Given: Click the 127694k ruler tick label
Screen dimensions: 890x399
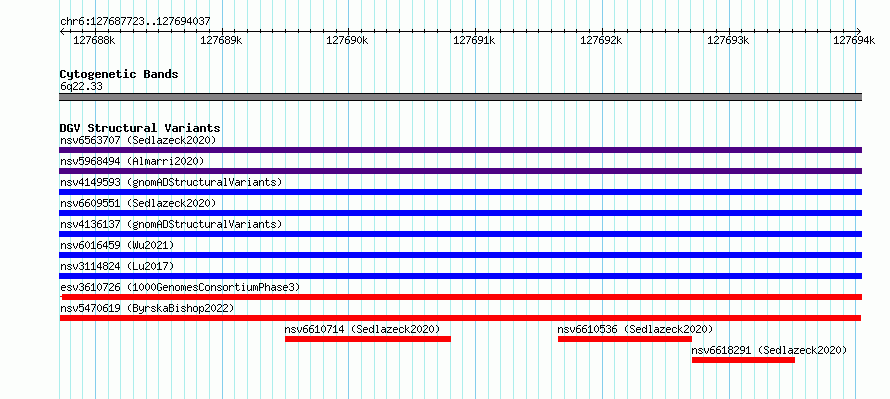Looking at the screenshot, I should click(x=854, y=41).
